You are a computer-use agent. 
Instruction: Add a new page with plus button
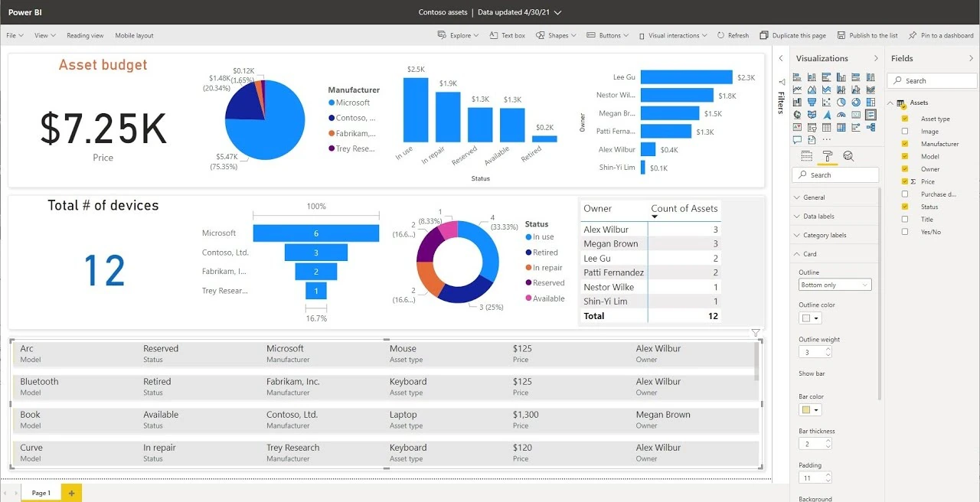click(71, 493)
